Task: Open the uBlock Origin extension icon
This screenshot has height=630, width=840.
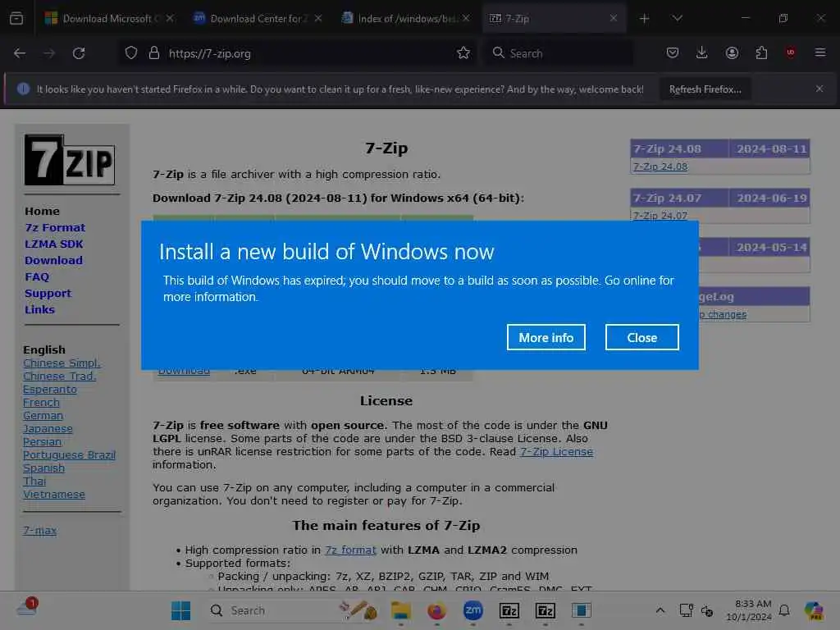Action: point(790,52)
